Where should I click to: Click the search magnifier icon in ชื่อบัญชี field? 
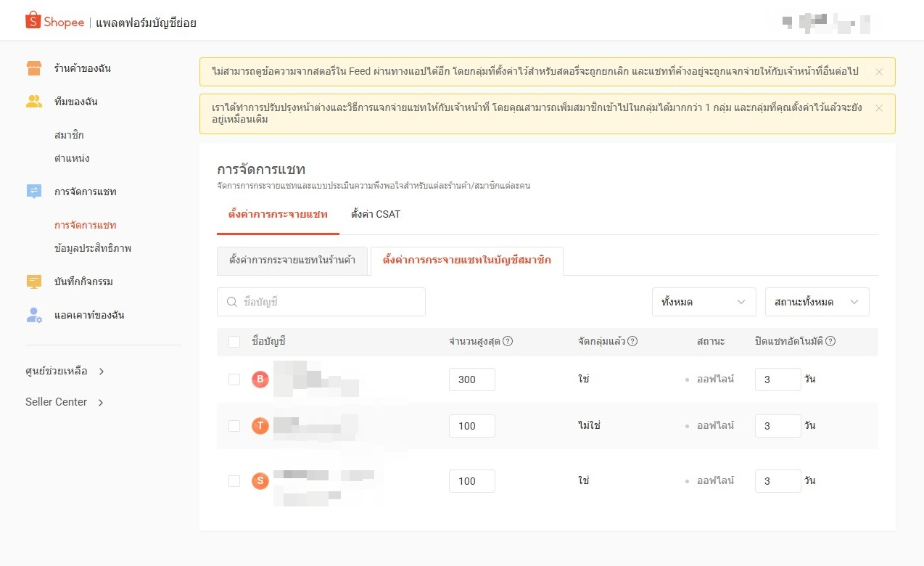[232, 302]
